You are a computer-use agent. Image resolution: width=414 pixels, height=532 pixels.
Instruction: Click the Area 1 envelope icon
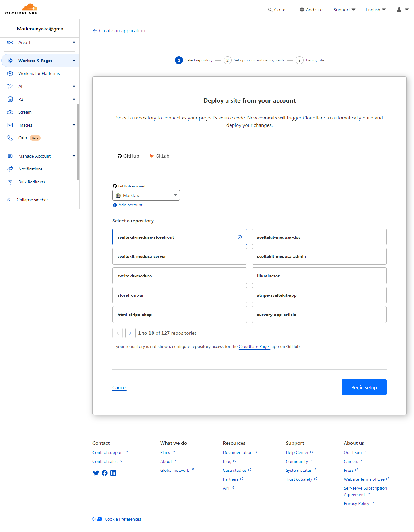coord(10,42)
